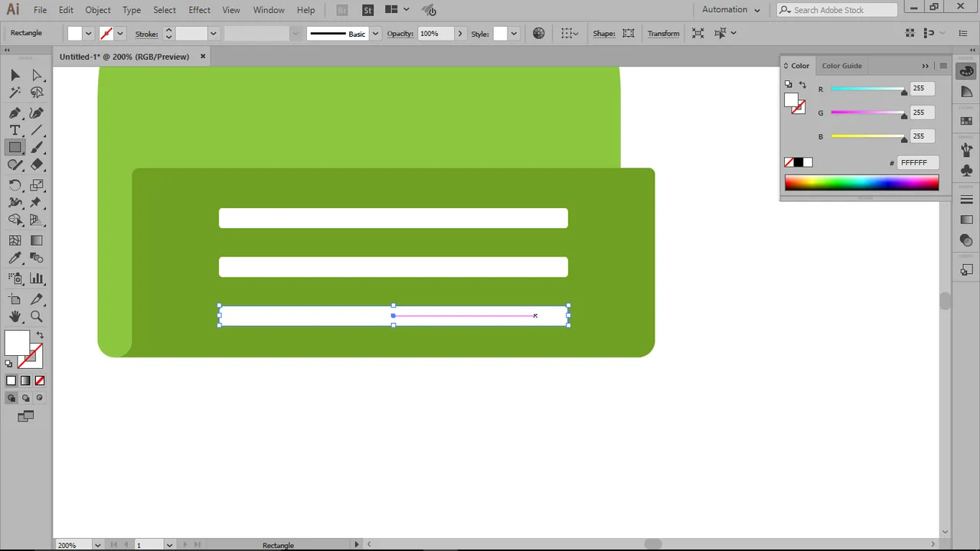980x551 pixels.
Task: Click the color spectrum bar
Action: 861,183
